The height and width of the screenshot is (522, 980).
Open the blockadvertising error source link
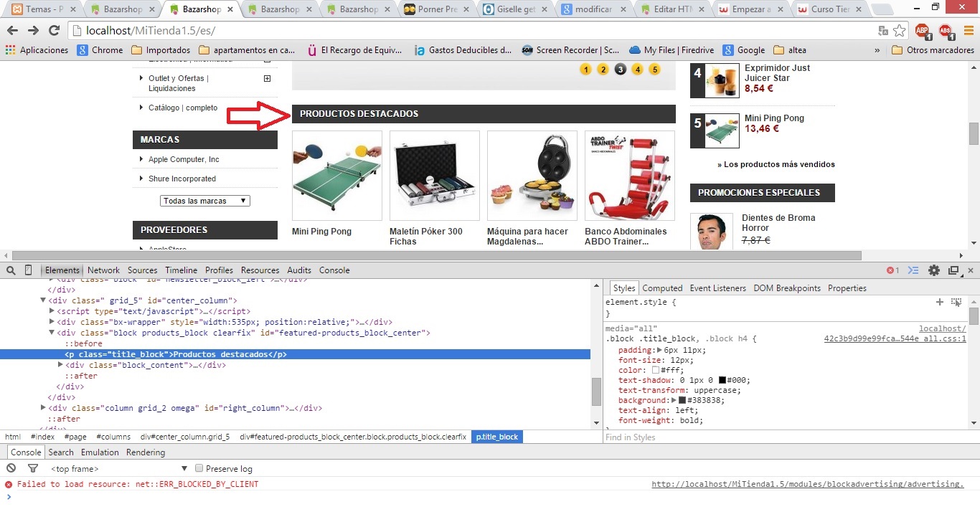808,484
